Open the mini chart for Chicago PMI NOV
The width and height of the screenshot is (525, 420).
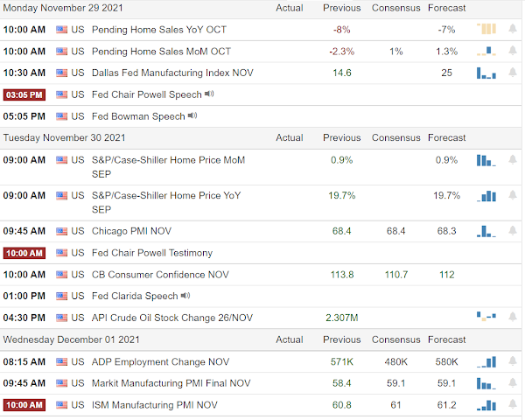pos(486,231)
